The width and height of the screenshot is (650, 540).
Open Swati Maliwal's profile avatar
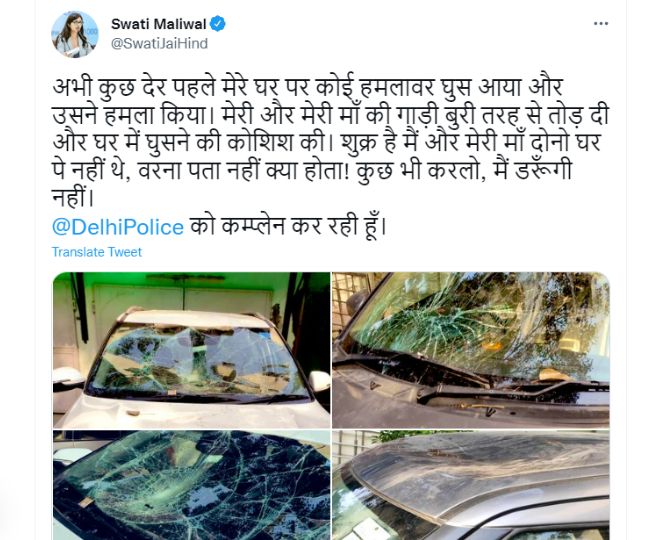tap(75, 34)
